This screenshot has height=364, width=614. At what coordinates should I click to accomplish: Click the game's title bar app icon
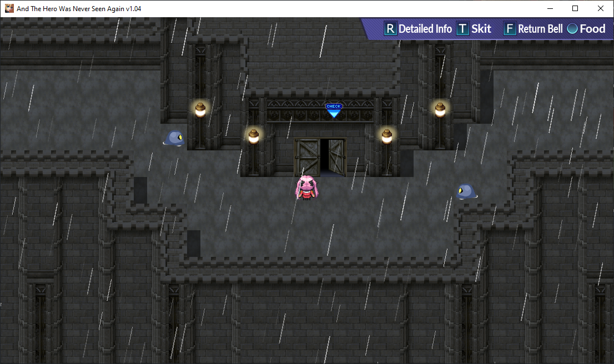tap(9, 8)
